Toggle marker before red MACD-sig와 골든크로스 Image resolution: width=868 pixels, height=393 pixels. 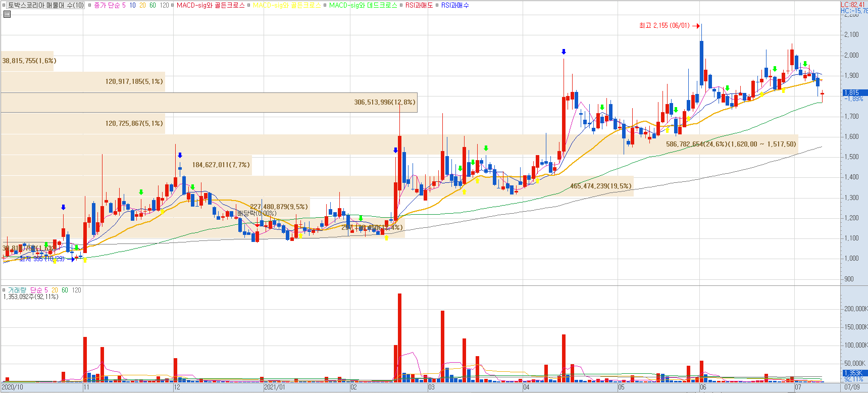(173, 5)
